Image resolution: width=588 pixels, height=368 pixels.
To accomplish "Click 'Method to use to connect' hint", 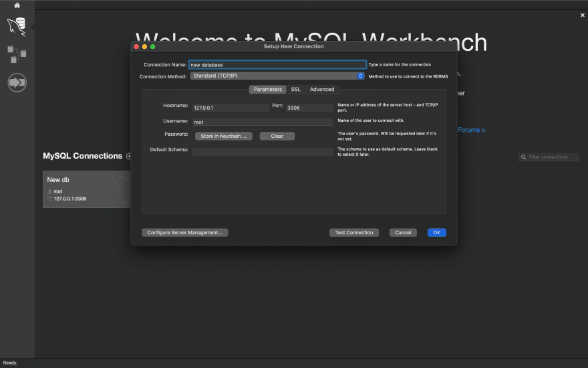I will (x=408, y=76).
